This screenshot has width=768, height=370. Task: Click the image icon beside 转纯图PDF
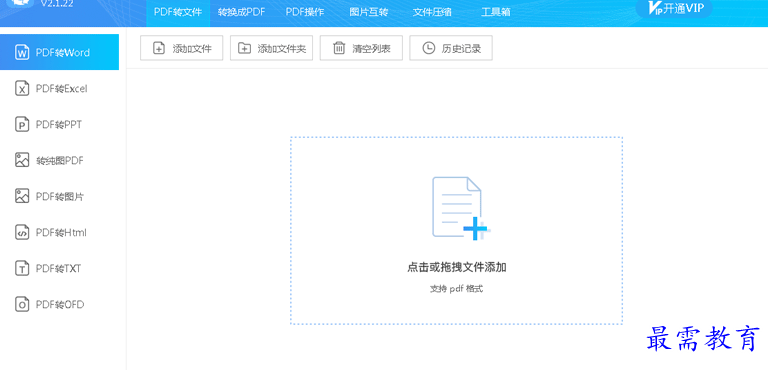(x=22, y=160)
